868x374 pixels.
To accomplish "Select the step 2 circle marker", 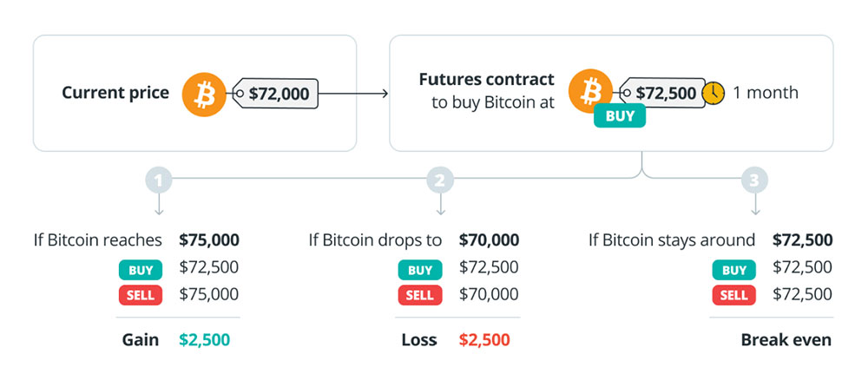I will point(440,180).
